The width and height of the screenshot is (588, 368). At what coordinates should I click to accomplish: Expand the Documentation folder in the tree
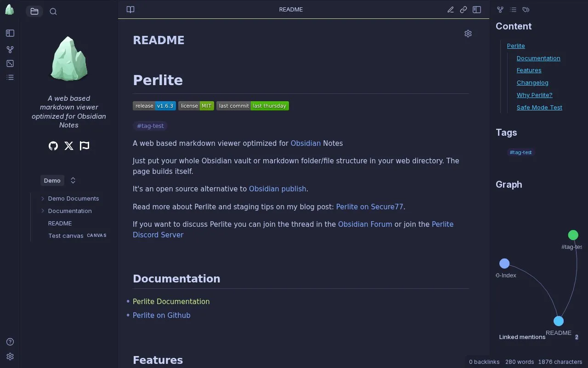click(70, 211)
